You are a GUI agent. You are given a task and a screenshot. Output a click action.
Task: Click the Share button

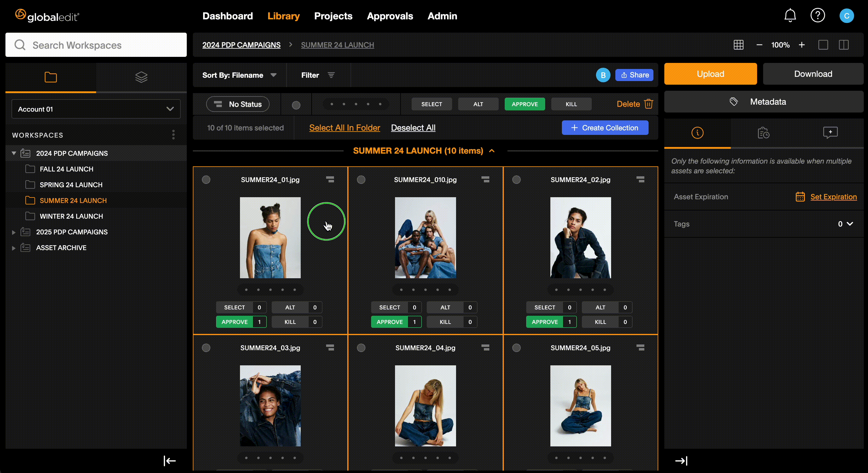point(634,75)
